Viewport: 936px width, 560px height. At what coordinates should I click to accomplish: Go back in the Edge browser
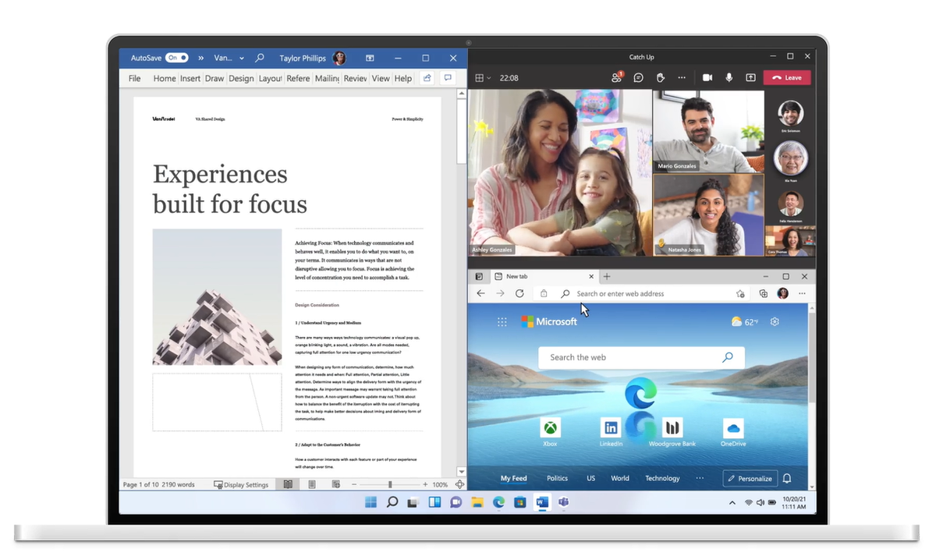pos(480,293)
